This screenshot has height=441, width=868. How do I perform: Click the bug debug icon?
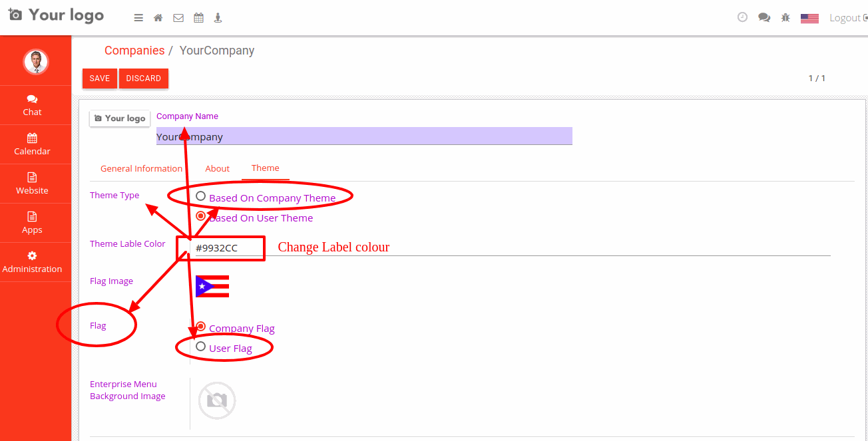[x=785, y=17]
